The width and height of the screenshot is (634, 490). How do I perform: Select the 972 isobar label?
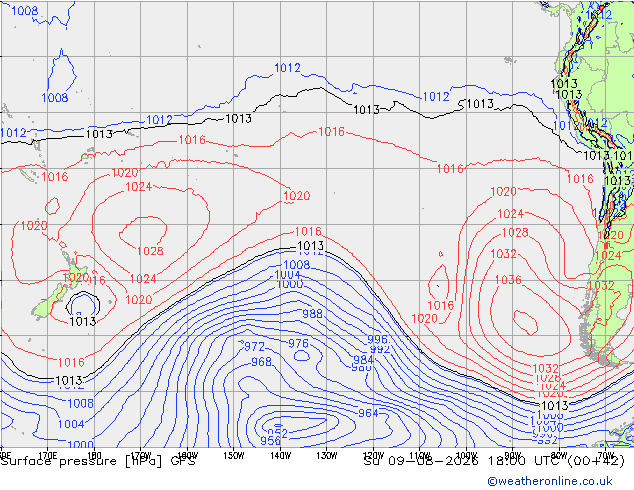pos(255,346)
